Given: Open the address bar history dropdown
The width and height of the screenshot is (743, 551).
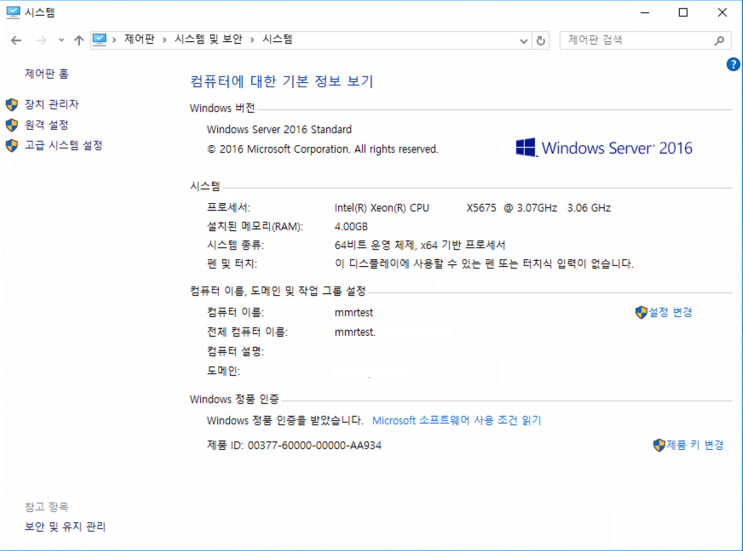Looking at the screenshot, I should 524,41.
